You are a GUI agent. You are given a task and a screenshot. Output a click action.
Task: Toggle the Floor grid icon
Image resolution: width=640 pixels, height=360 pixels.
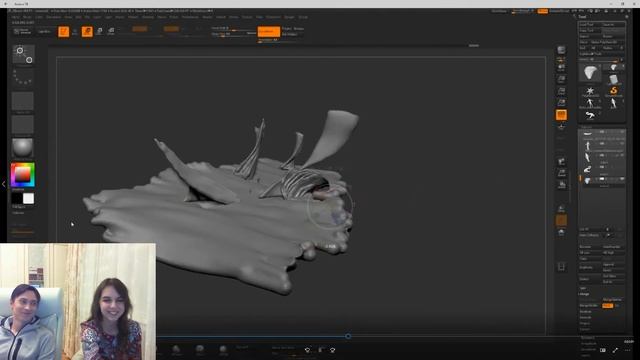562,127
